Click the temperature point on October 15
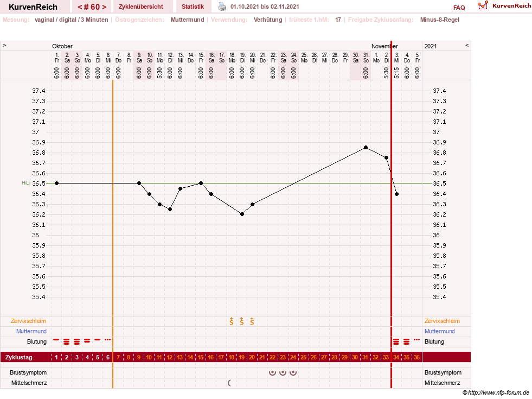 tap(201, 183)
